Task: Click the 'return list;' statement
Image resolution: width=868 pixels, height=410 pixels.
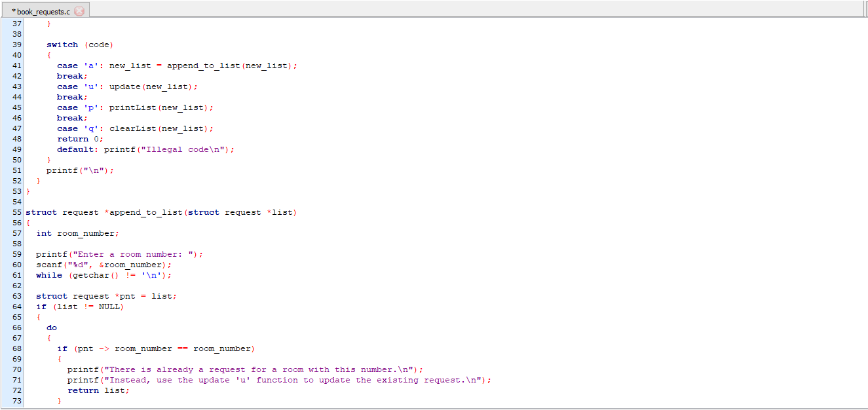Action: click(98, 390)
